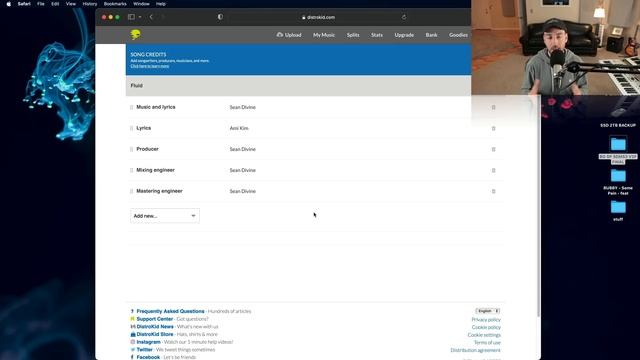This screenshot has height=360, width=640.
Task: Reload the page in Safari
Action: [404, 17]
